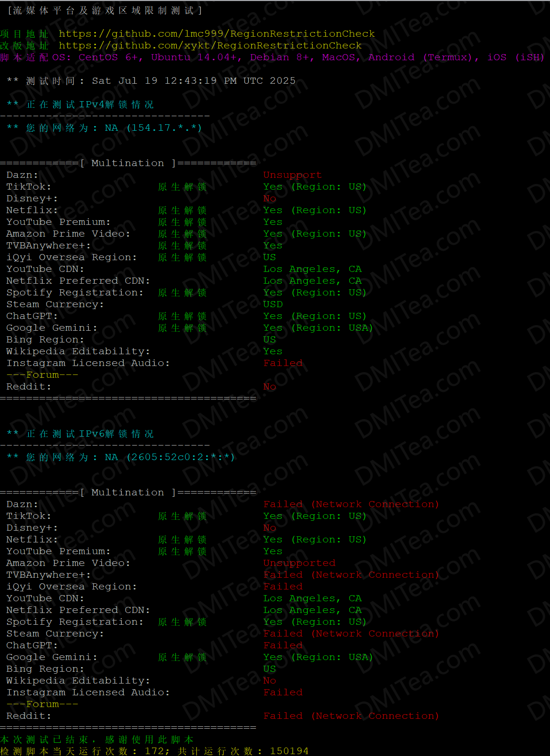Click the IPv4 TVBAnywhere+ result 'Yes'
The height and width of the screenshot is (756, 550).
click(x=273, y=246)
